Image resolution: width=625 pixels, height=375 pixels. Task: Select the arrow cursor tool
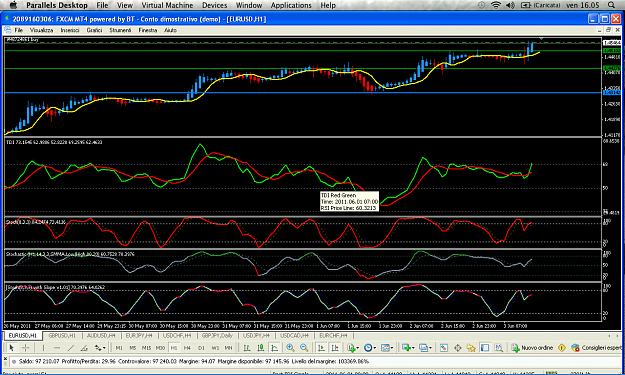[12, 348]
